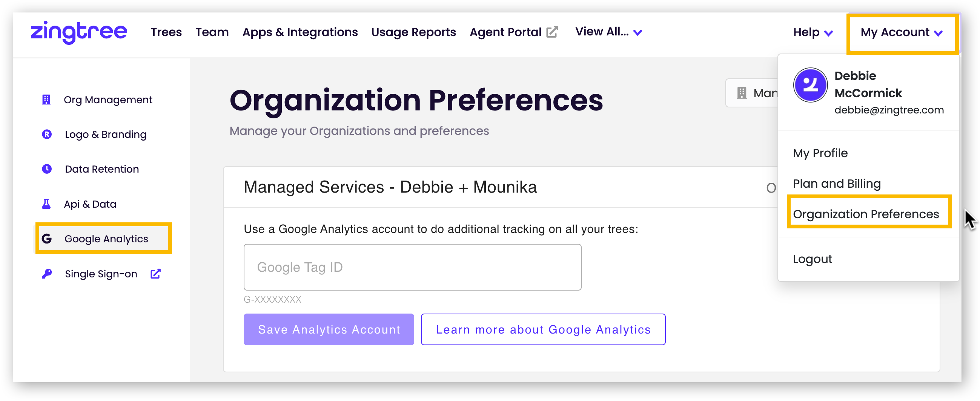Focus the Google Tag ID field
The height and width of the screenshot is (401, 980).
(x=412, y=267)
